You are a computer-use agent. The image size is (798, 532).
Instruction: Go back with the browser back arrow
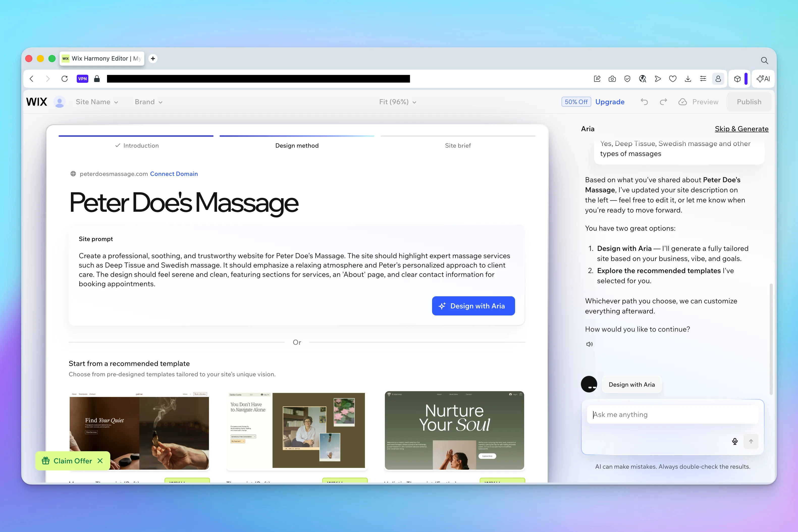(32, 79)
